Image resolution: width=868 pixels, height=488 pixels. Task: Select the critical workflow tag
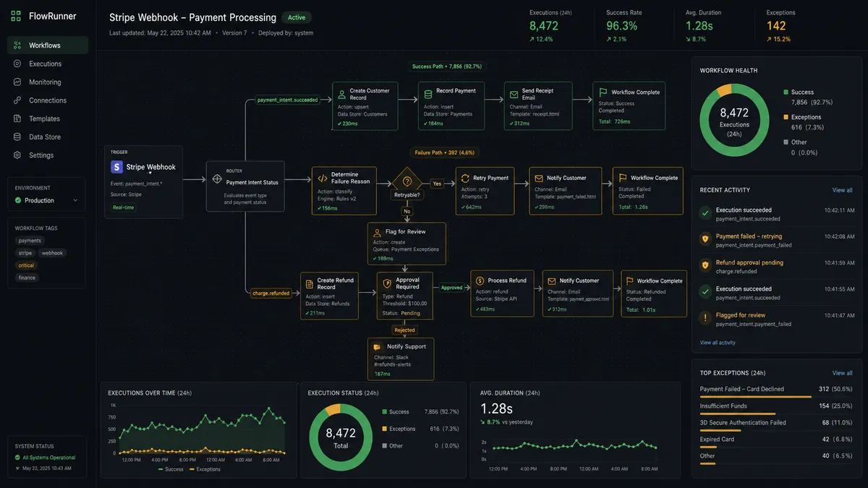tap(27, 265)
